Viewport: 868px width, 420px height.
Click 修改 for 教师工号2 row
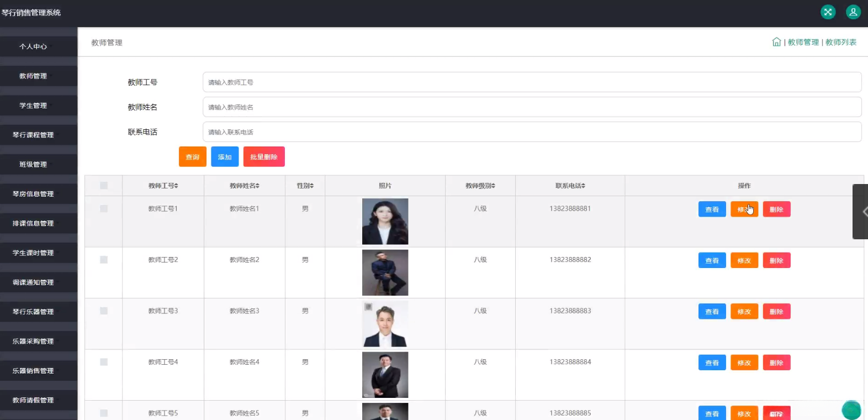pyautogui.click(x=744, y=260)
